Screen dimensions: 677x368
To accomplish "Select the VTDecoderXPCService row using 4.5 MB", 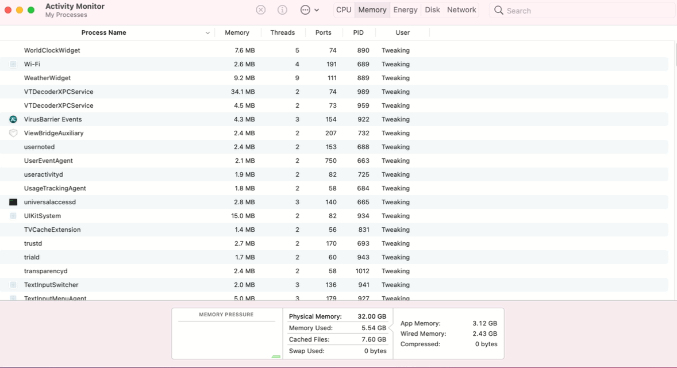I will pyautogui.click(x=334, y=105).
